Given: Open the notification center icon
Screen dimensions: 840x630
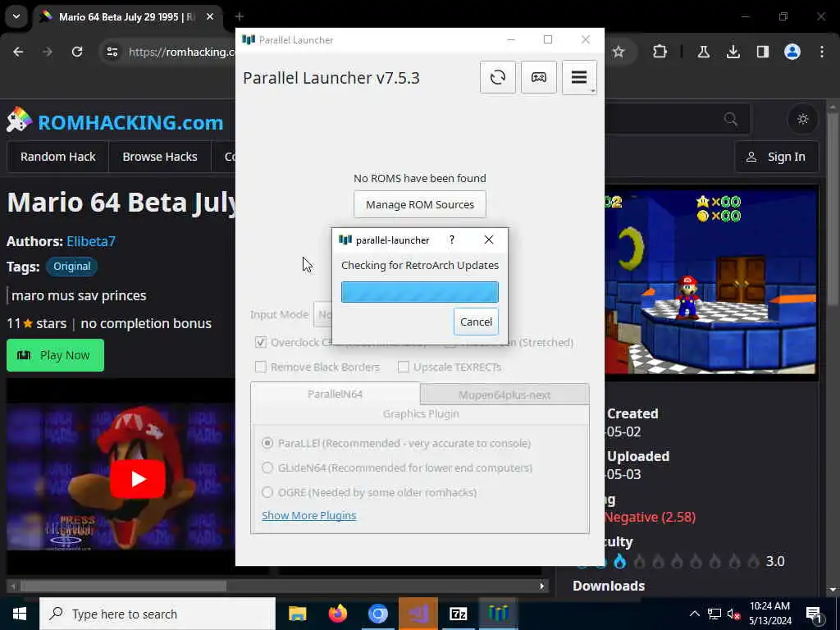Looking at the screenshot, I should tap(814, 614).
